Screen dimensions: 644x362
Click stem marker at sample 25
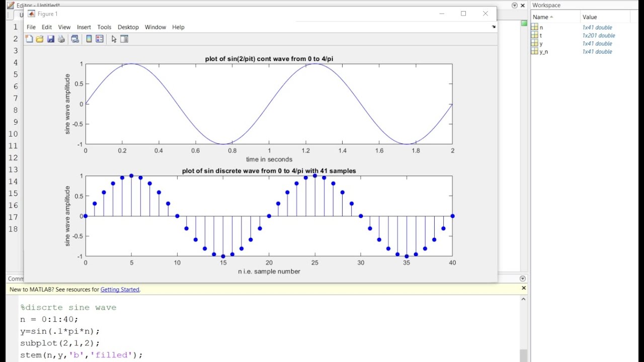[x=315, y=176]
